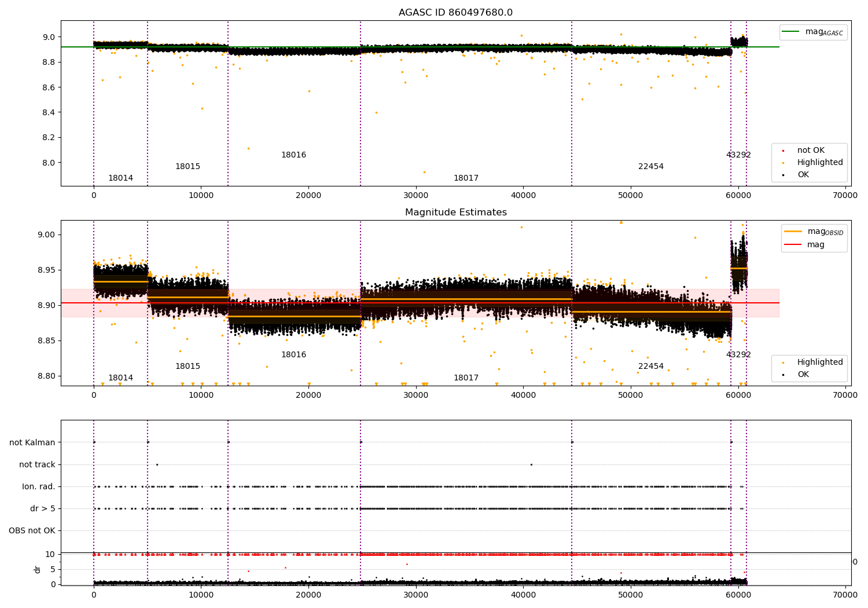868x608 pixels.
Task: Click the 8.80 y-tick on middle plot
Action: [x=46, y=376]
